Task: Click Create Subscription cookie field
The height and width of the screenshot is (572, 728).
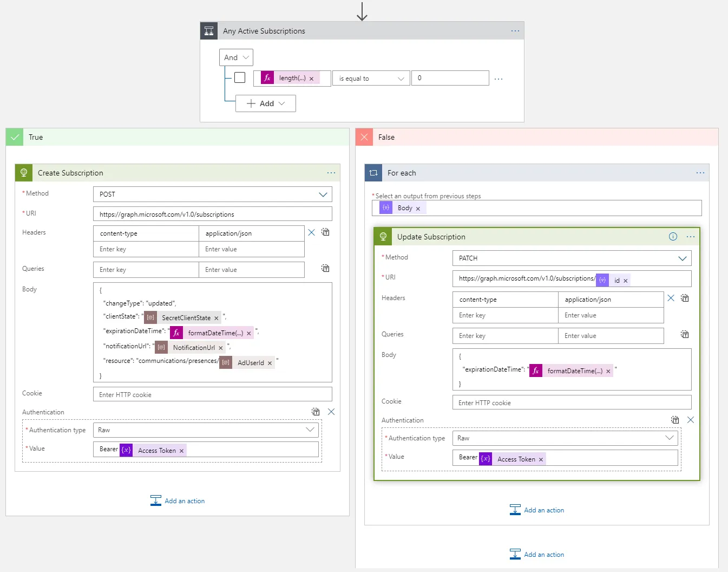Action: [213, 394]
